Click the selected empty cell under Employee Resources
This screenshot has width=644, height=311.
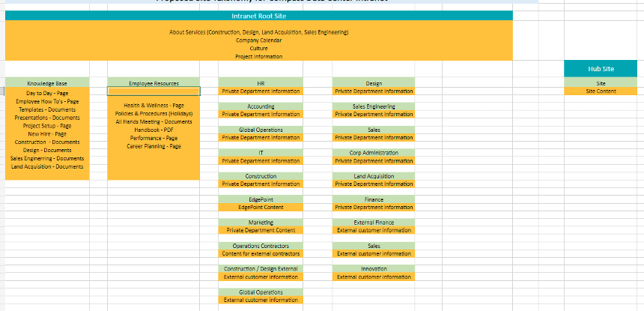(154, 91)
